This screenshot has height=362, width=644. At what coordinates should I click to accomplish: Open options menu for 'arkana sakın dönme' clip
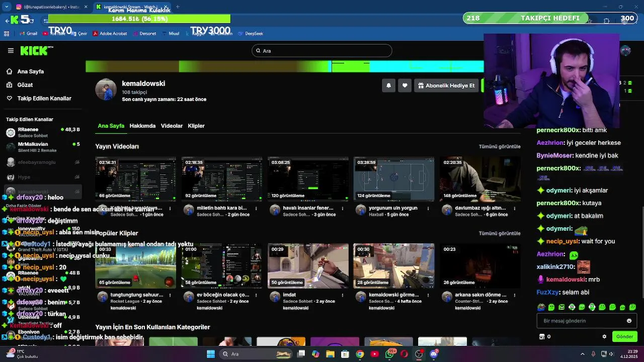click(514, 295)
